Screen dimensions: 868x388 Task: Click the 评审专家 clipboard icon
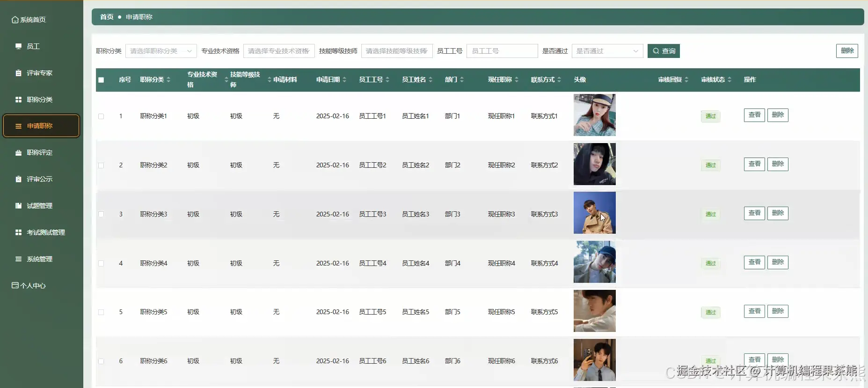[18, 73]
